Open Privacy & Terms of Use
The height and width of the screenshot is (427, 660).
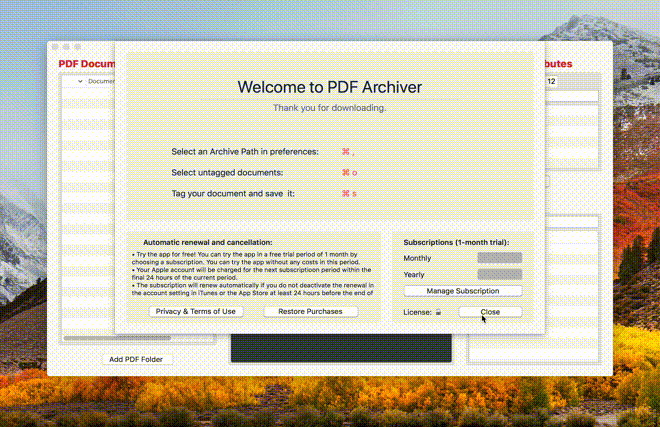coord(196,311)
